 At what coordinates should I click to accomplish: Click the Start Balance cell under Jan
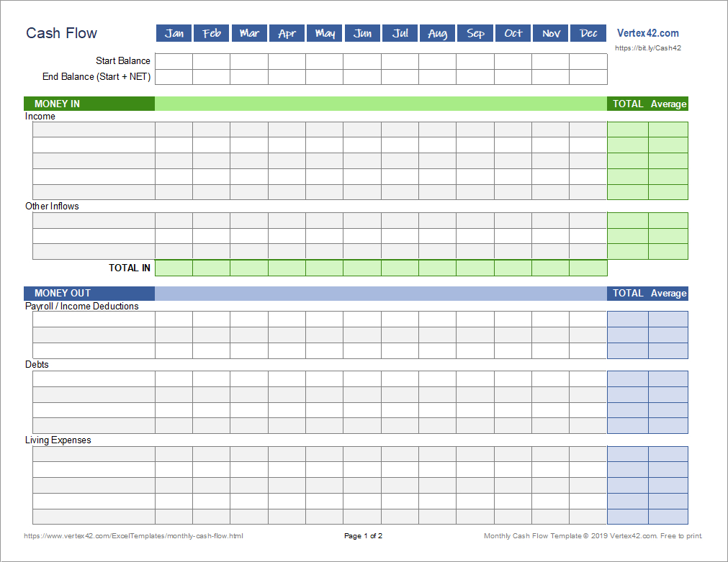(174, 60)
